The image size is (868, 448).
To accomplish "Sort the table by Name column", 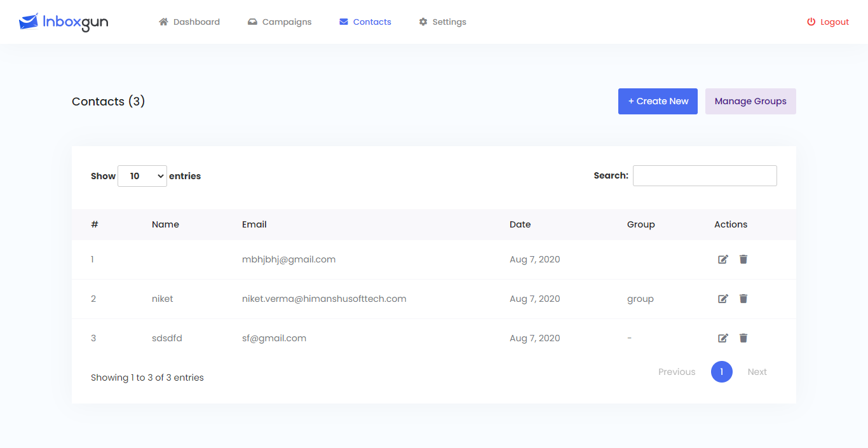I will pos(165,224).
